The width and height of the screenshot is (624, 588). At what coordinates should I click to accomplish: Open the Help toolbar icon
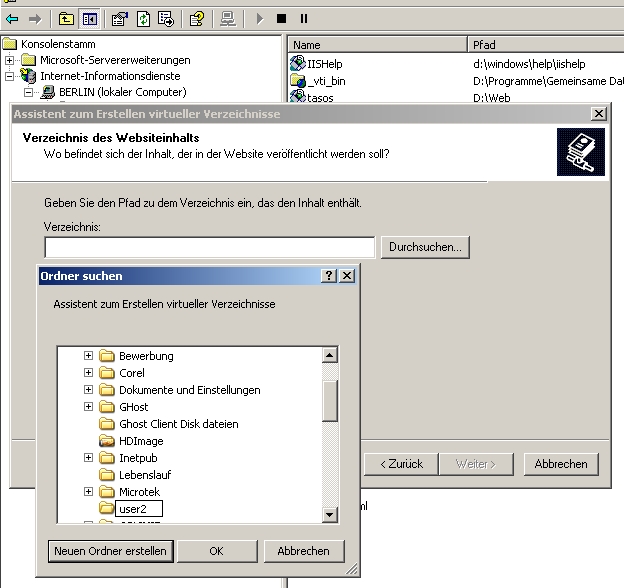tap(197, 18)
